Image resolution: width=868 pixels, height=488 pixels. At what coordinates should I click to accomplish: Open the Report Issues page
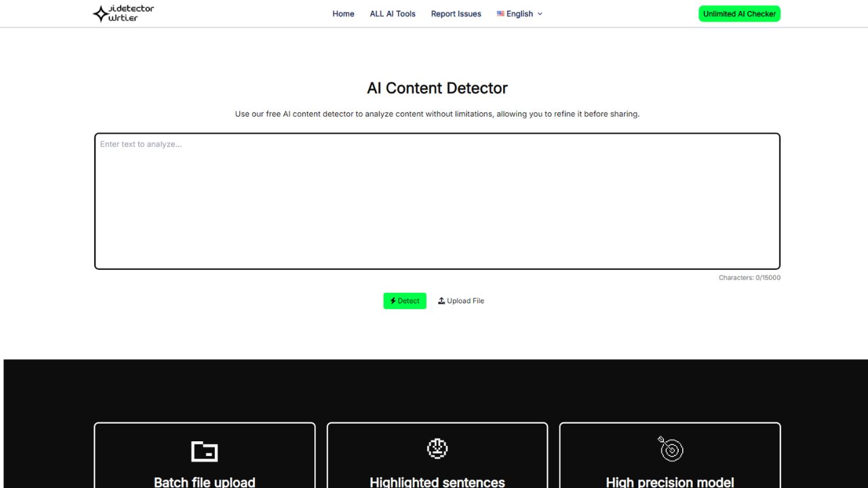[x=456, y=14]
